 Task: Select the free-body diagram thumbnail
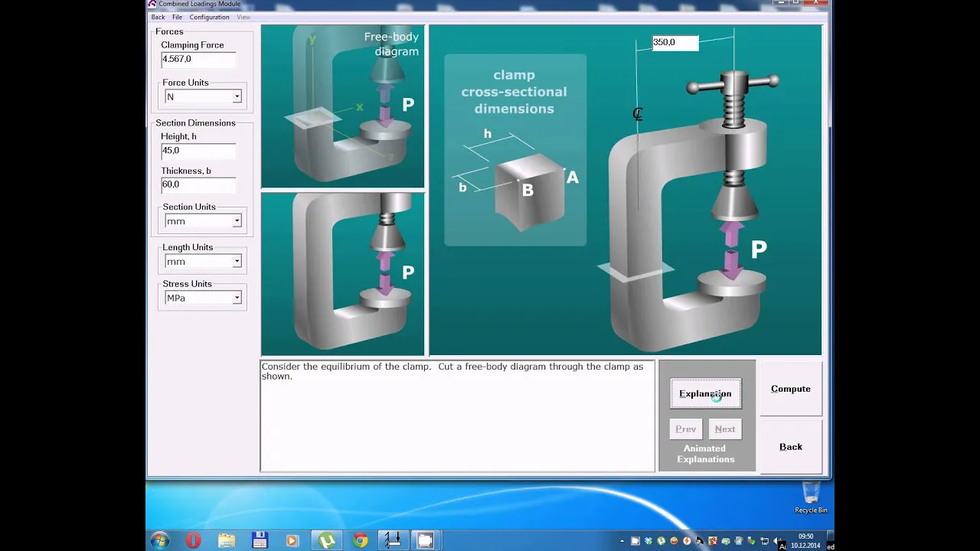coord(342,106)
